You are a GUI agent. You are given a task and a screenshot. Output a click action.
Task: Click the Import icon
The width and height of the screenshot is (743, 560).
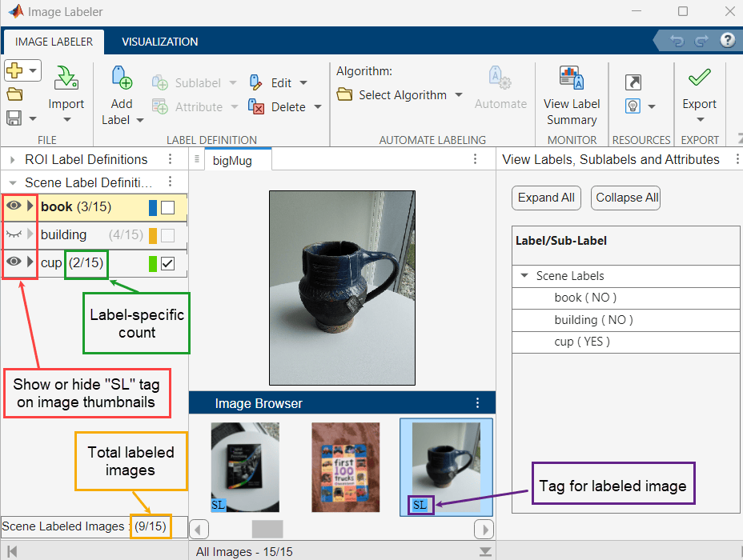pos(66,78)
